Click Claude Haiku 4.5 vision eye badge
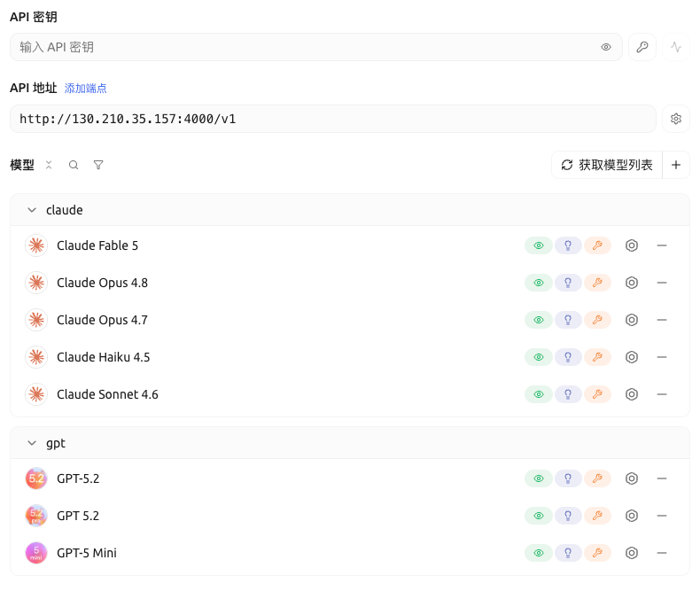The height and width of the screenshot is (591, 700). [x=539, y=357]
